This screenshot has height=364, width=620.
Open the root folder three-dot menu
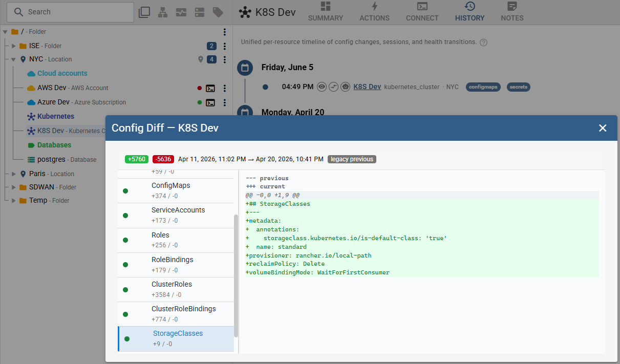pyautogui.click(x=224, y=32)
